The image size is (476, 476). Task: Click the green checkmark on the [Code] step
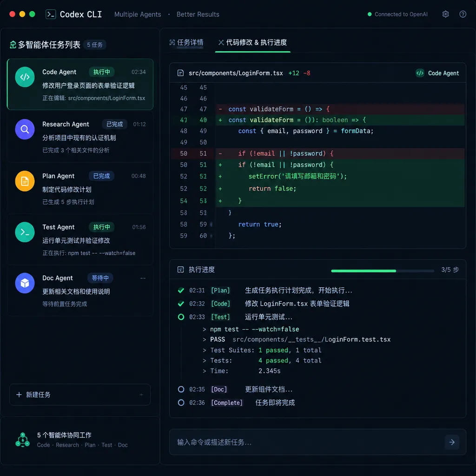(181, 304)
